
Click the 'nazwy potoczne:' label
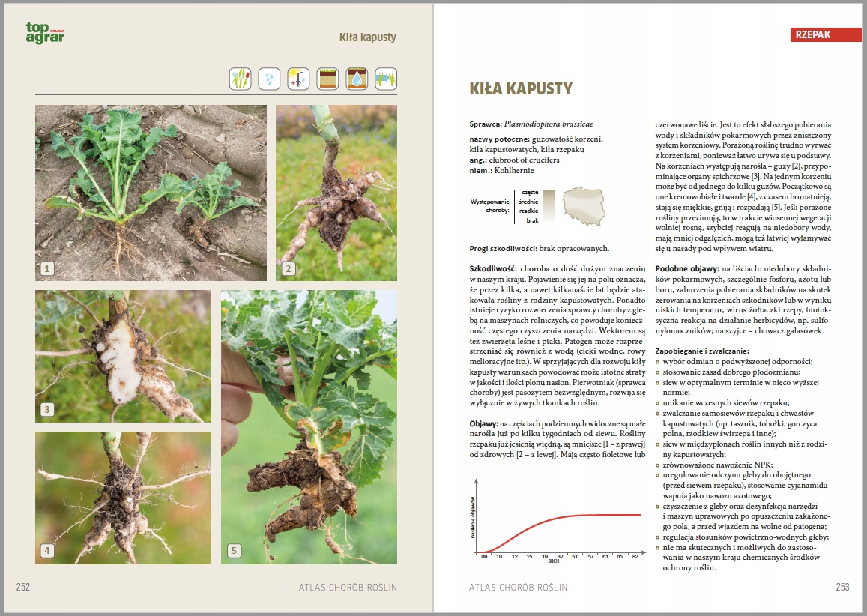499,139
